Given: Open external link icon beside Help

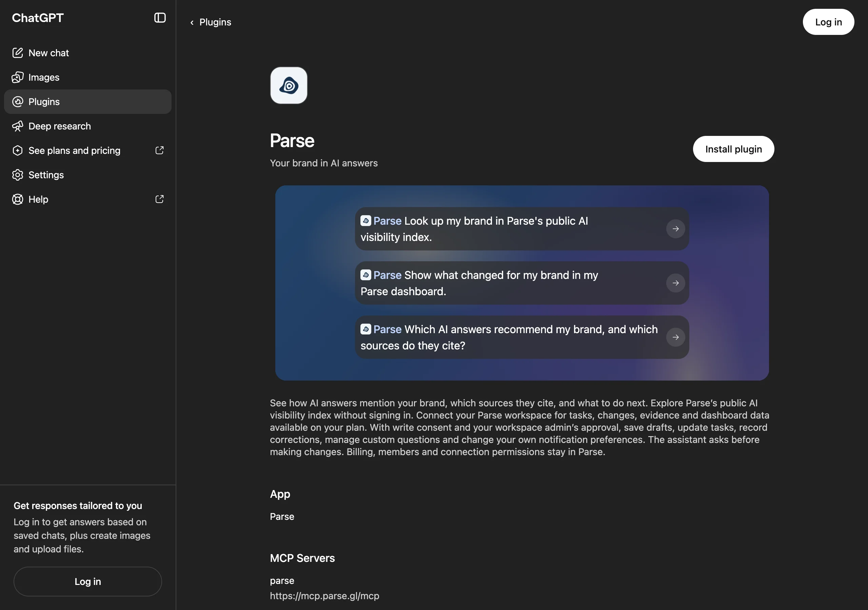Looking at the screenshot, I should 160,199.
